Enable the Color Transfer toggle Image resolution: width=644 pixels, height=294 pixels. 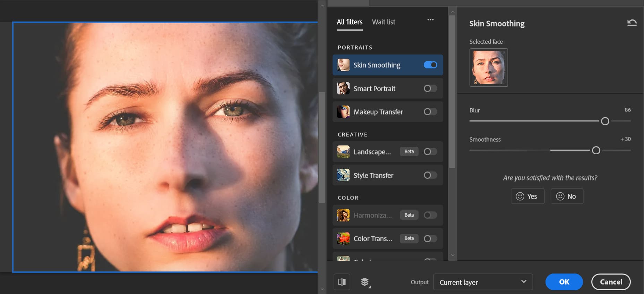[x=430, y=238]
